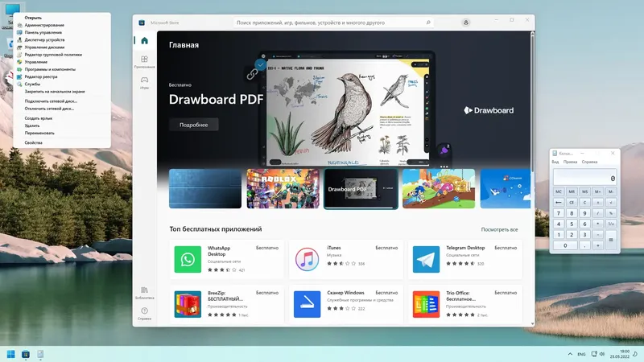Open the network tray icon
644x362 pixels.
pyautogui.click(x=594, y=354)
